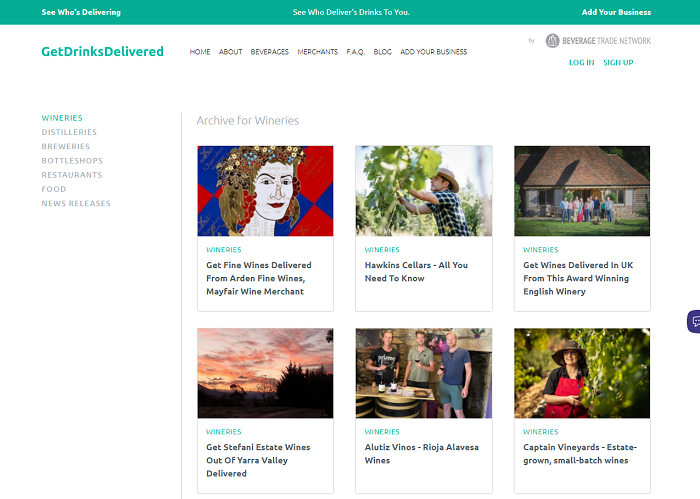Open the GetDrinksDelivered site logo
Screen dimensions: 700x499
tap(102, 51)
